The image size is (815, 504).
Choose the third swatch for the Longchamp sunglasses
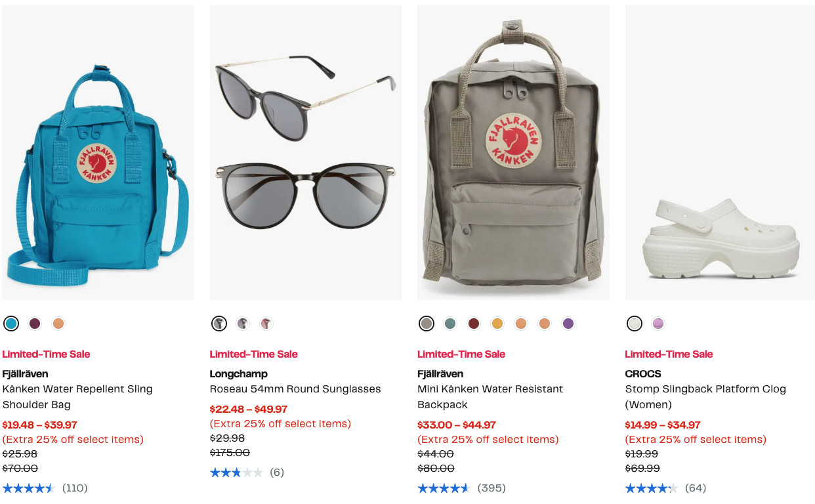coord(266,324)
